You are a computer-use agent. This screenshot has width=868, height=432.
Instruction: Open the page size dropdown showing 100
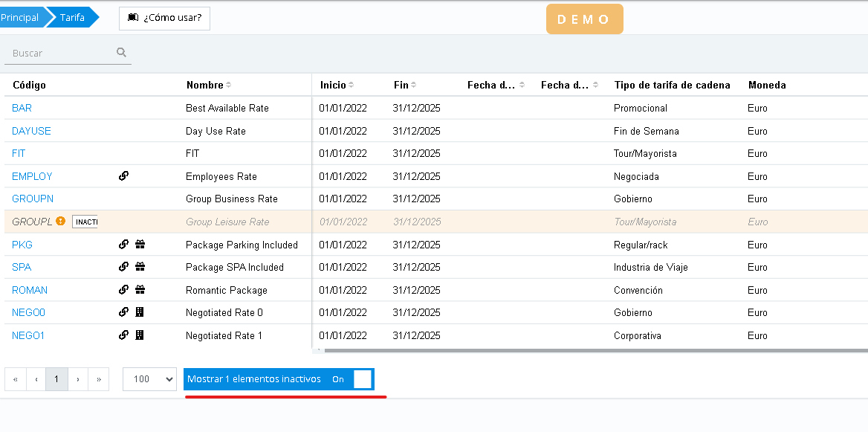(149, 379)
